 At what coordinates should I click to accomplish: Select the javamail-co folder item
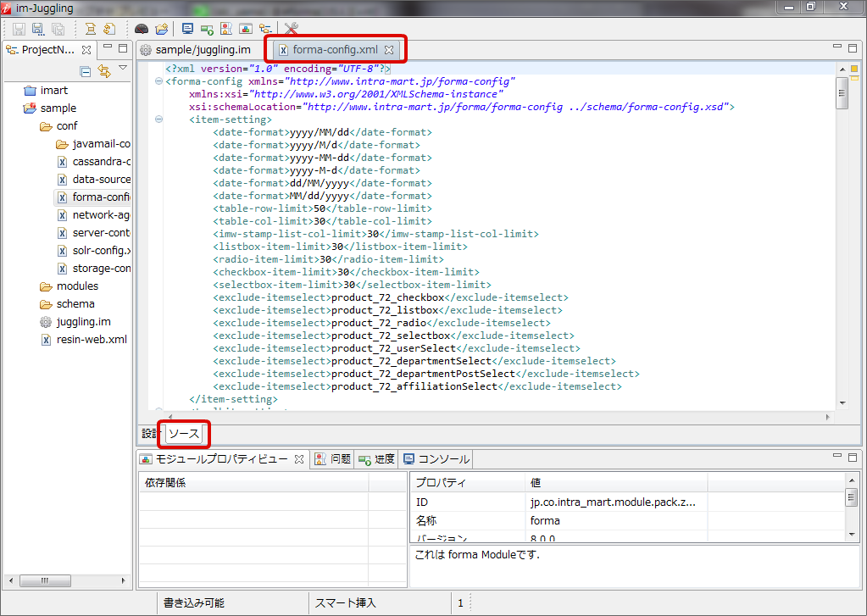93,144
